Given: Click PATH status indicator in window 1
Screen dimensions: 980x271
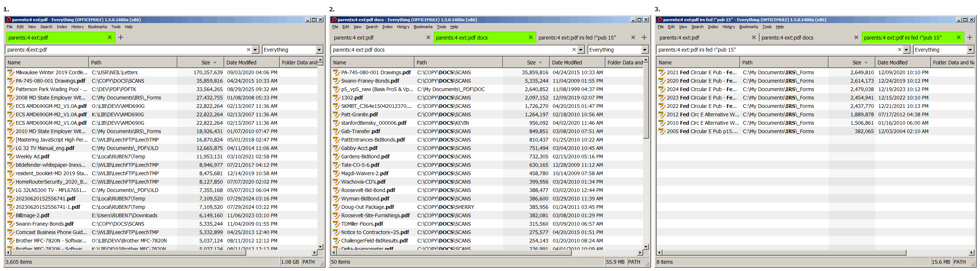Looking at the screenshot, I should pos(308,262).
